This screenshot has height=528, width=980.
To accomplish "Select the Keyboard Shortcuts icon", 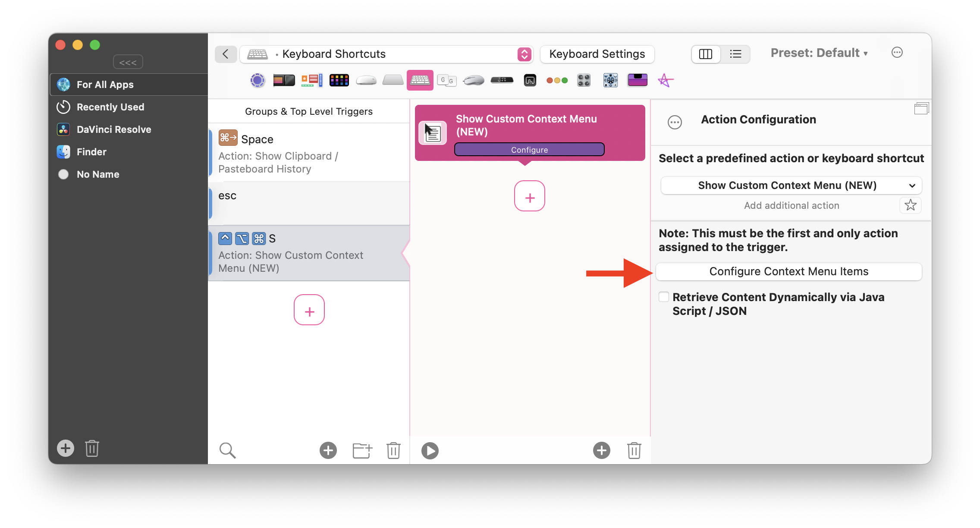I will 419,80.
